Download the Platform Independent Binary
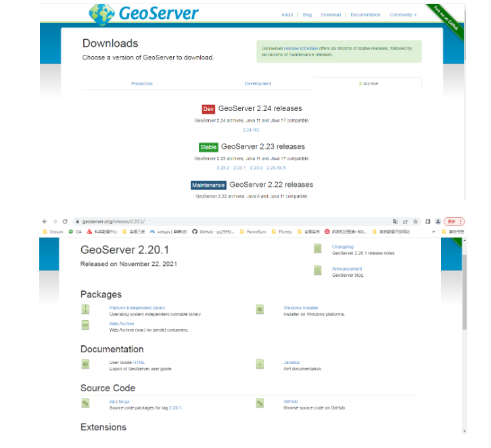The width and height of the screenshot is (491, 448). [x=137, y=308]
